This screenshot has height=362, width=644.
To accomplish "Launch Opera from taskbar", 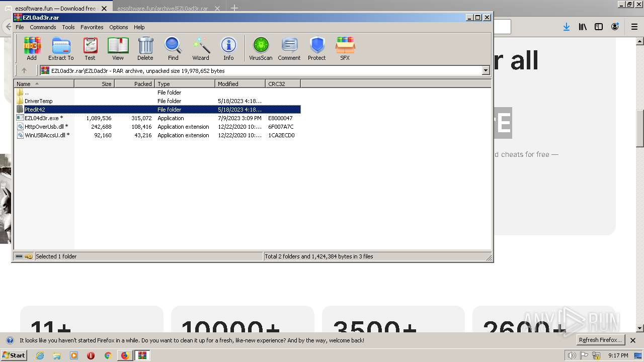I will [x=91, y=355].
